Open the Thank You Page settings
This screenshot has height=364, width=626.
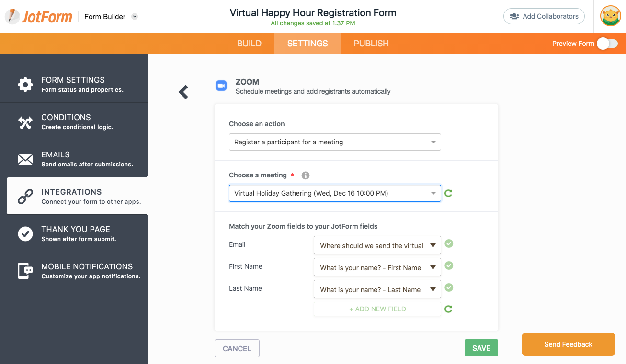(75, 233)
